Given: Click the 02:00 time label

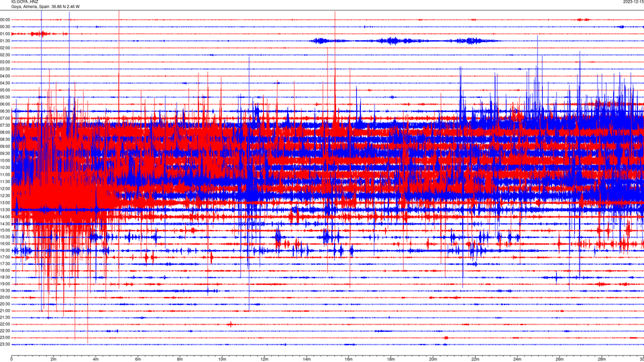Looking at the screenshot, I should coord(5,48).
